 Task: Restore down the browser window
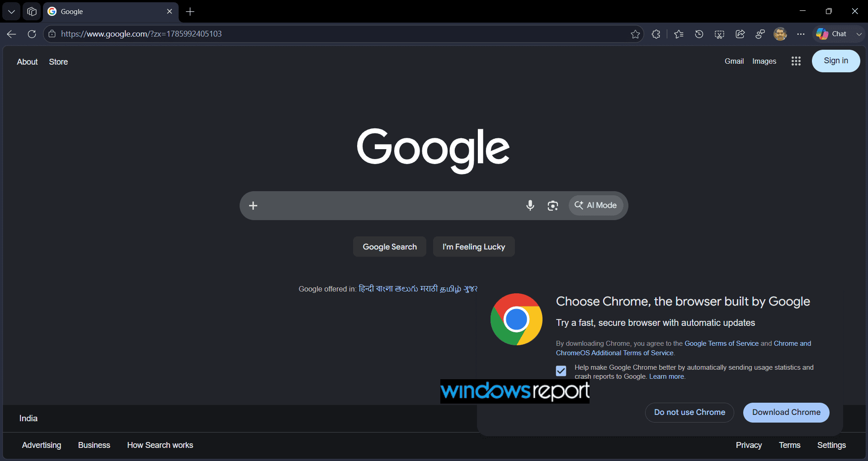point(829,11)
